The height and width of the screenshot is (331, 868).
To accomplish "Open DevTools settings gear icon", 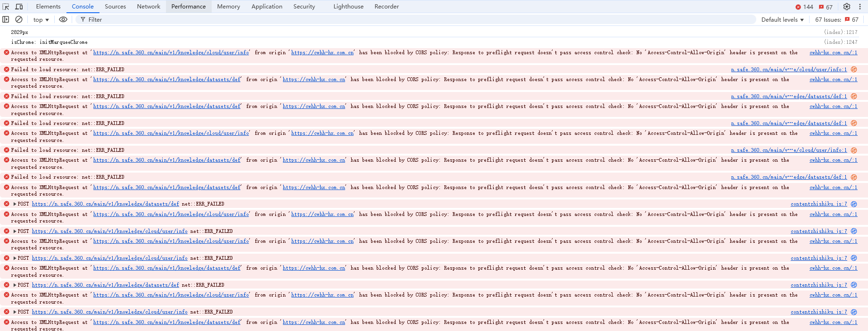I will [847, 7].
